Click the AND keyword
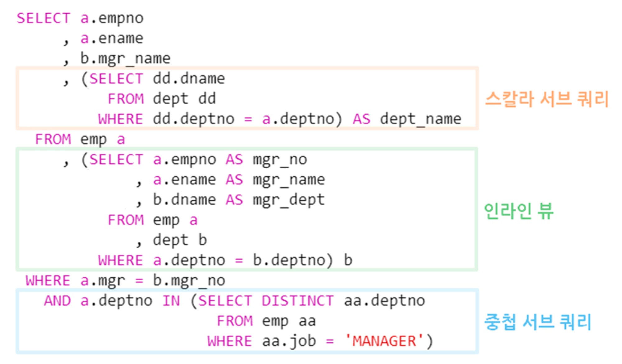Image resolution: width=622 pixels, height=364 pixels. 58,301
